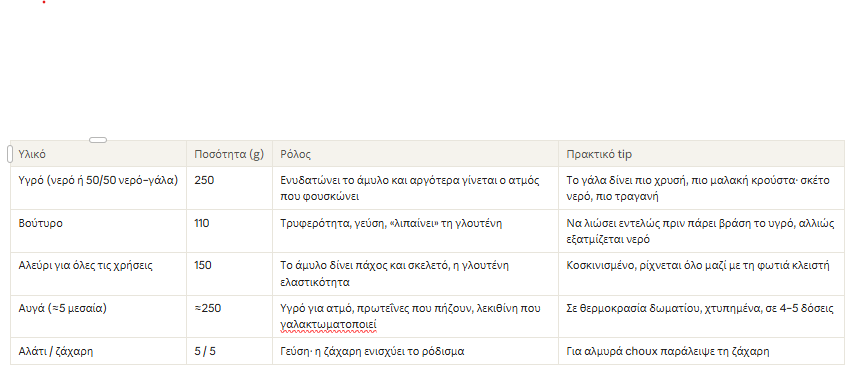Screen dimensions: 860x374
Task: Select the Ποσότητα (g) column header
Action: coord(229,154)
